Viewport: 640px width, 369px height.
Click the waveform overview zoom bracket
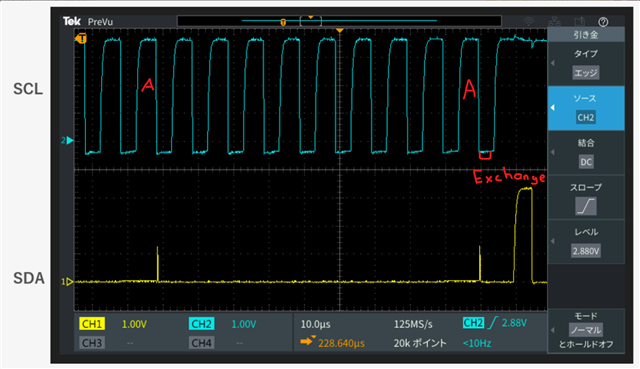(x=311, y=21)
